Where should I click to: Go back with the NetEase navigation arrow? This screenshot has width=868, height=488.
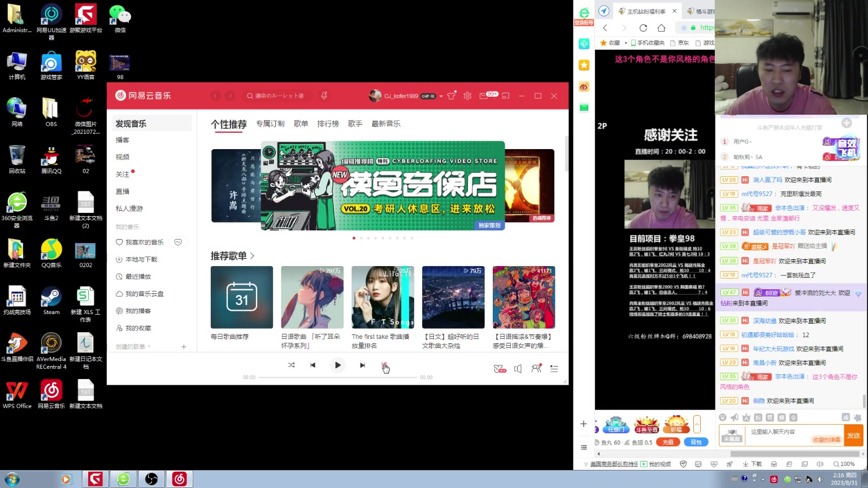215,96
